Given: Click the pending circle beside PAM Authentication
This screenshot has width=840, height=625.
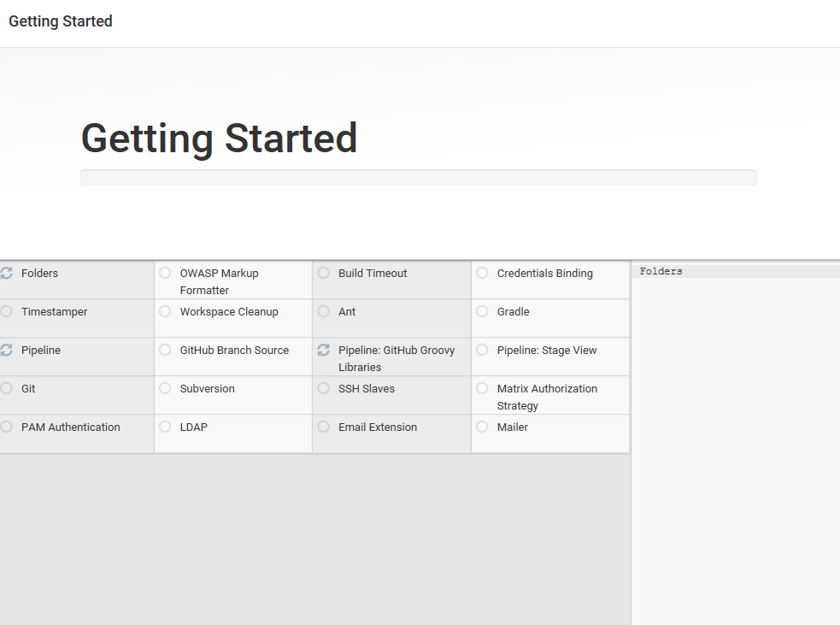Looking at the screenshot, I should tap(7, 427).
